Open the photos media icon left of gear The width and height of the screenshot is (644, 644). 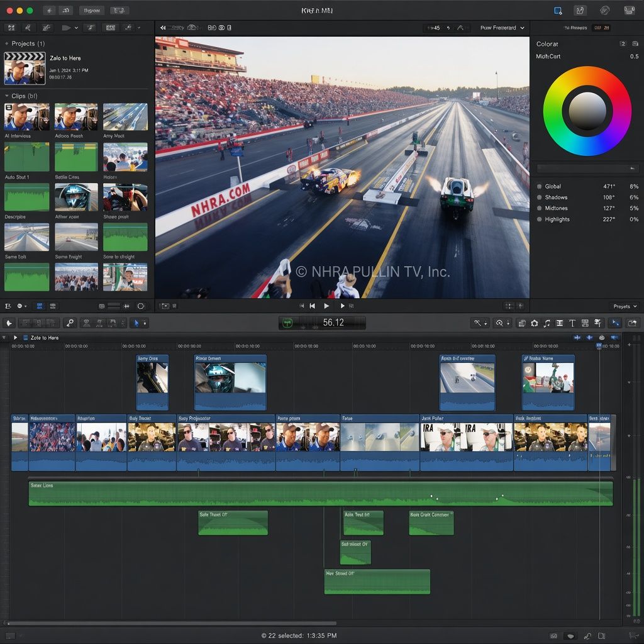point(521,323)
